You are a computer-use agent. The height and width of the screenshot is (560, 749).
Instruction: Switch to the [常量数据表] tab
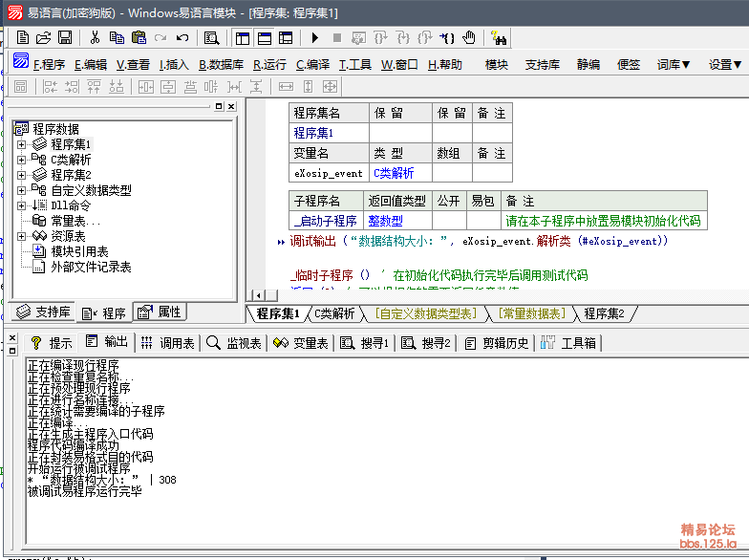point(531,313)
